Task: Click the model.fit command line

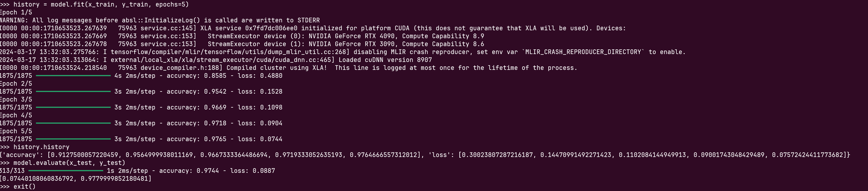Action: point(94,4)
